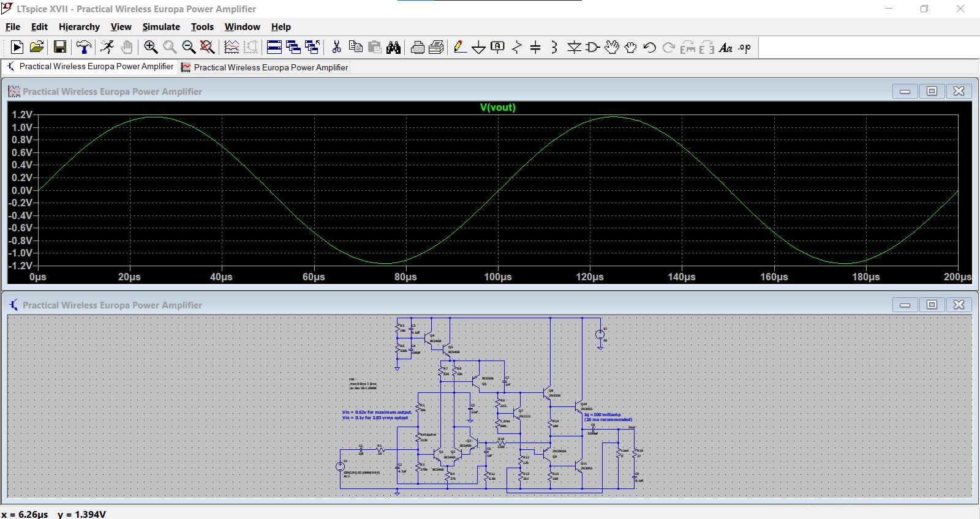Click the Rotate component icon
The width and height of the screenshot is (980, 519).
click(688, 47)
